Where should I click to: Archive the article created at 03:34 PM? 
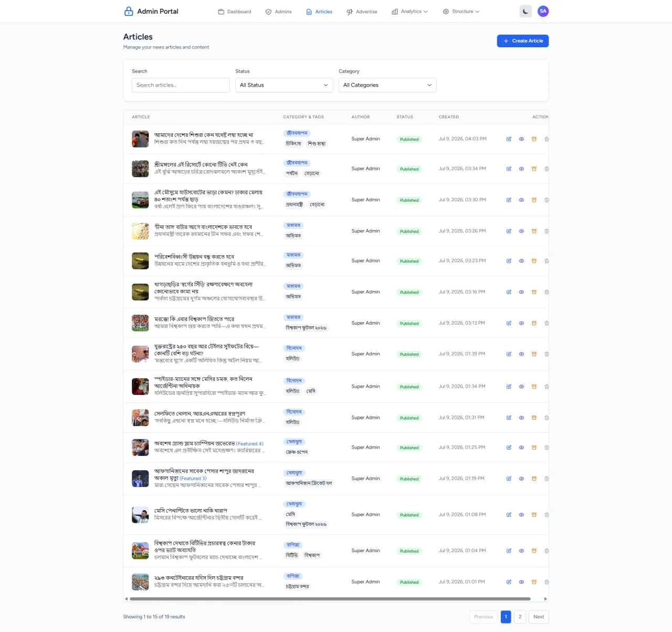click(534, 169)
